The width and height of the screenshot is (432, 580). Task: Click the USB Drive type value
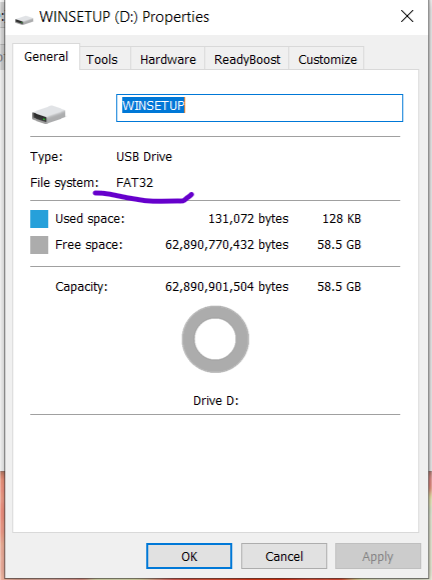(x=144, y=157)
